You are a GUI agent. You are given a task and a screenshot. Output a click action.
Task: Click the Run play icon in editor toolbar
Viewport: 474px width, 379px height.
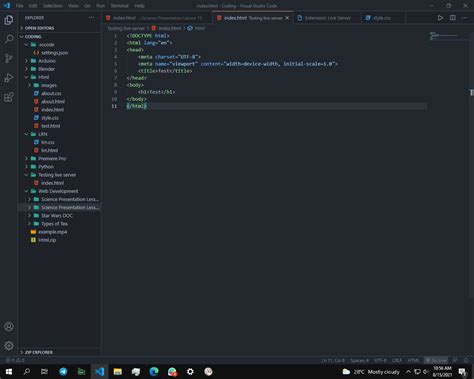click(x=440, y=18)
